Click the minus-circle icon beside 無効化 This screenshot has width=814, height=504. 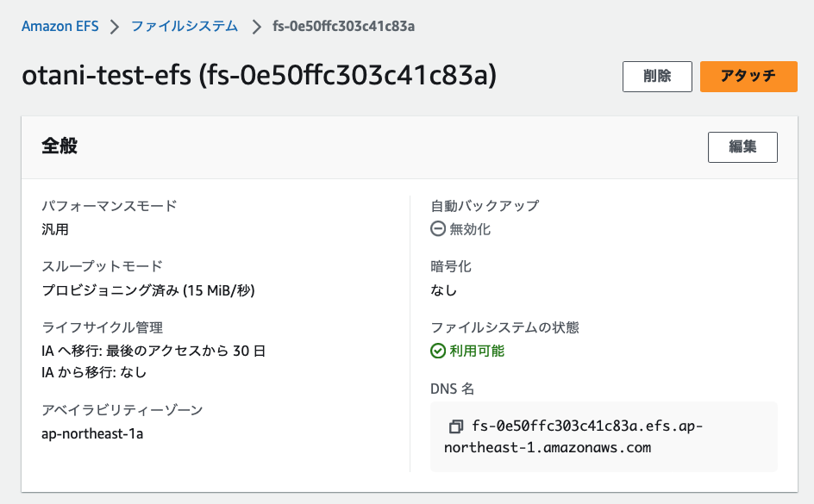point(438,229)
